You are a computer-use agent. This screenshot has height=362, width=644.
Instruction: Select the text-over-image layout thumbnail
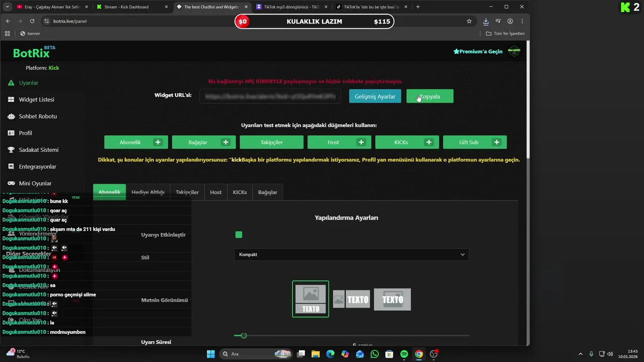[392, 300]
